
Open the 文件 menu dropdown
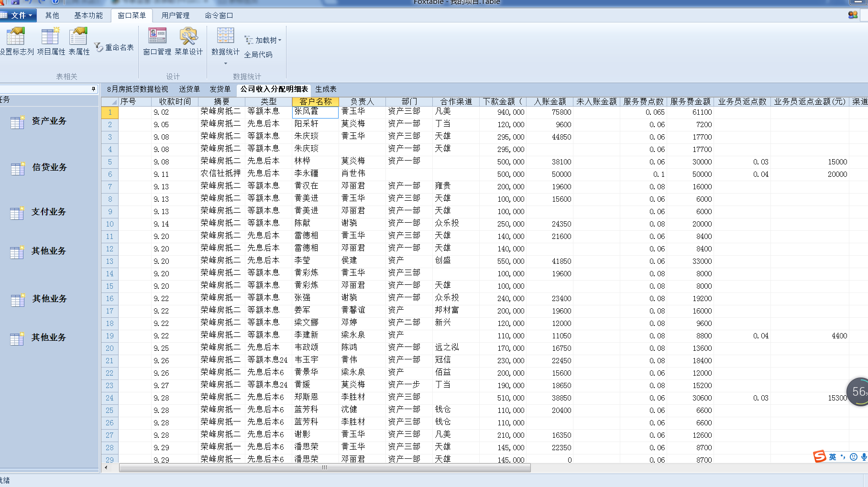coord(18,15)
